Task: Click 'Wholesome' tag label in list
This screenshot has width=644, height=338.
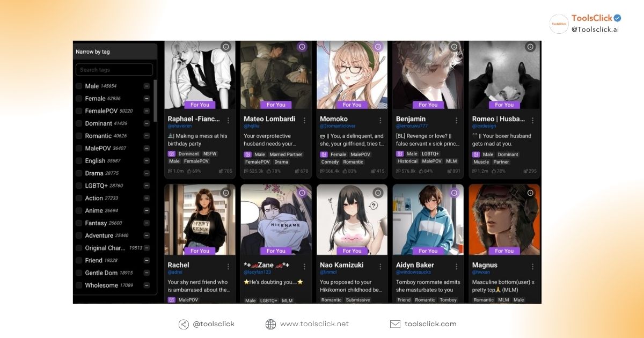Action: 101,285
